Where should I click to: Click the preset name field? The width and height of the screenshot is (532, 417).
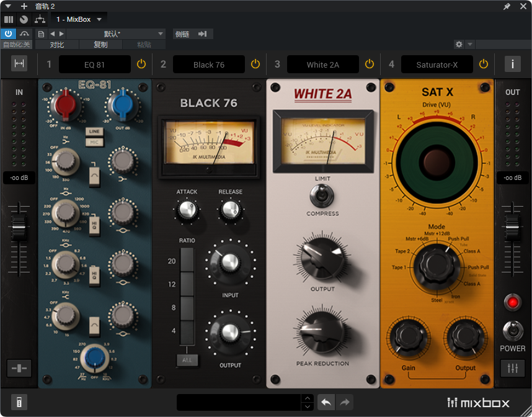tap(239, 402)
